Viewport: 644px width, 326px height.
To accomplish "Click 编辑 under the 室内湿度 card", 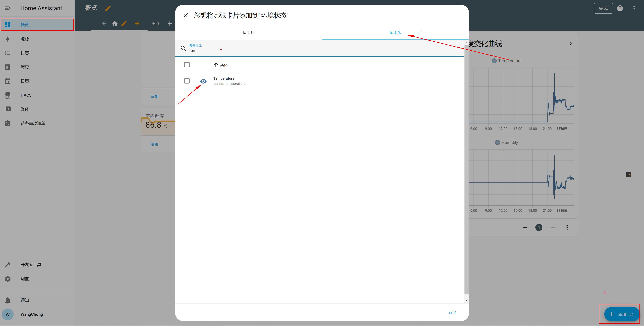I will pyautogui.click(x=154, y=144).
